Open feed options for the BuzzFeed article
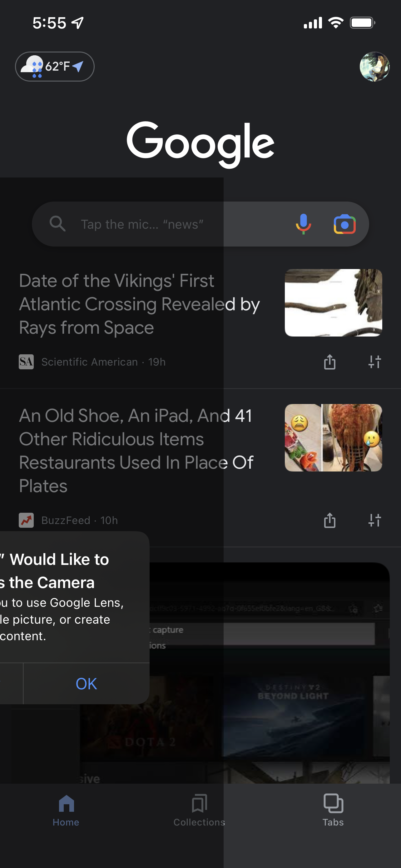Screen dimensions: 401x868 [374, 520]
